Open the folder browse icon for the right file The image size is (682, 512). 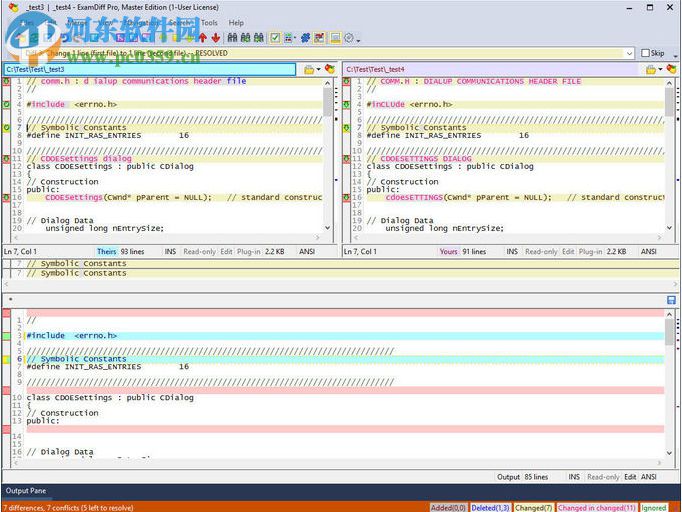[x=650, y=70]
